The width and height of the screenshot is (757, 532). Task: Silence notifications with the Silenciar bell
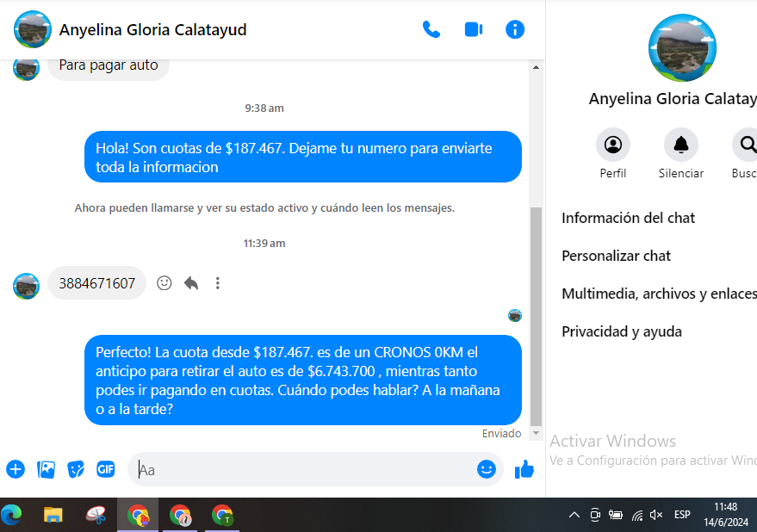680,145
